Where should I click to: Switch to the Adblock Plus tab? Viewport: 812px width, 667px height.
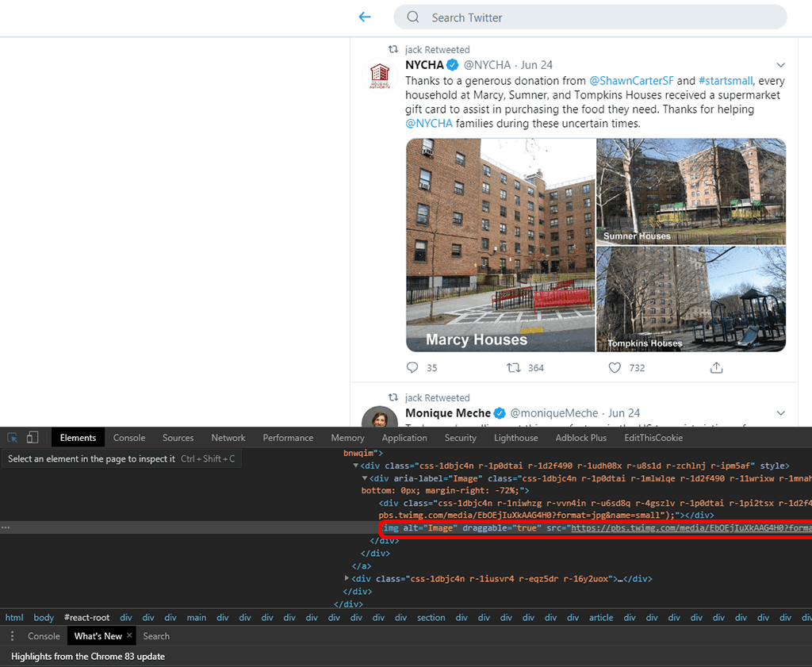pyautogui.click(x=581, y=438)
